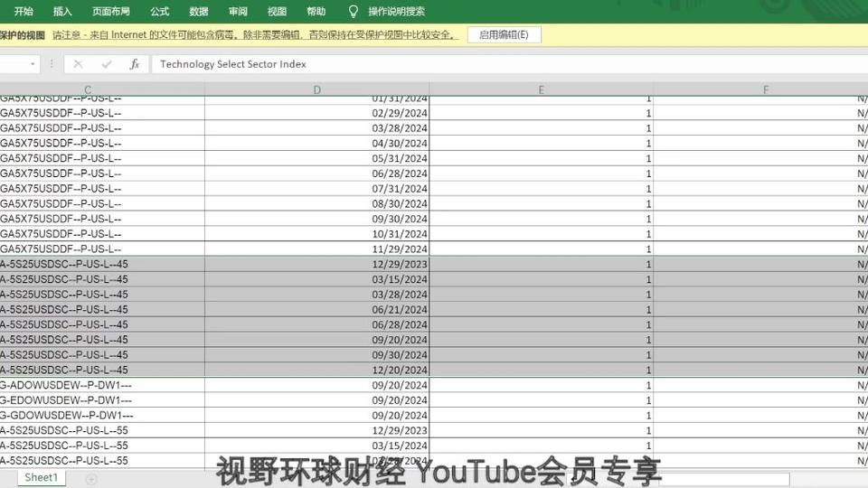
Task: Select value 1 in 12/20/2024 row
Action: click(541, 370)
